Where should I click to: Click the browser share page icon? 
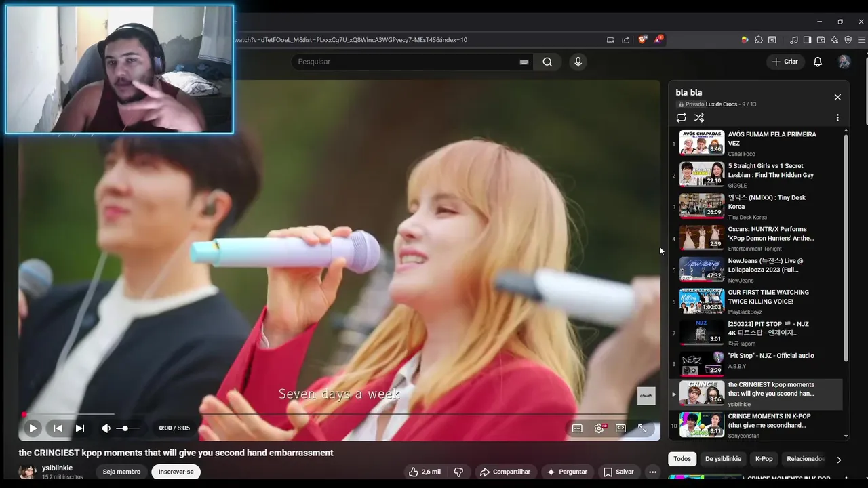(625, 40)
